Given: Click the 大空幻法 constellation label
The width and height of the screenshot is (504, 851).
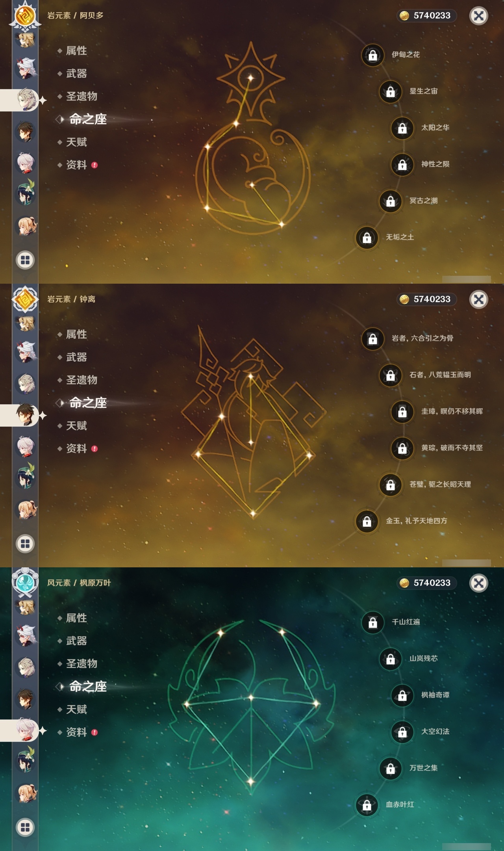Looking at the screenshot, I should [x=435, y=731].
